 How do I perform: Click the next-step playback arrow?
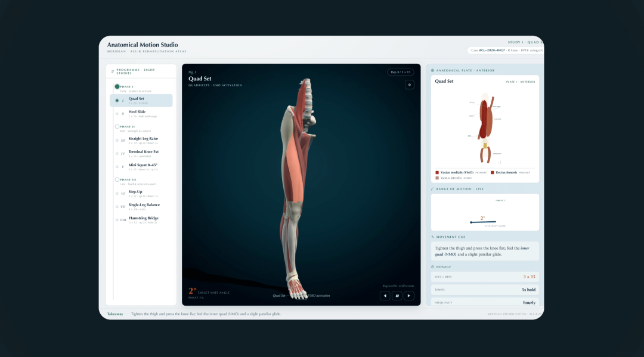tap(408, 296)
